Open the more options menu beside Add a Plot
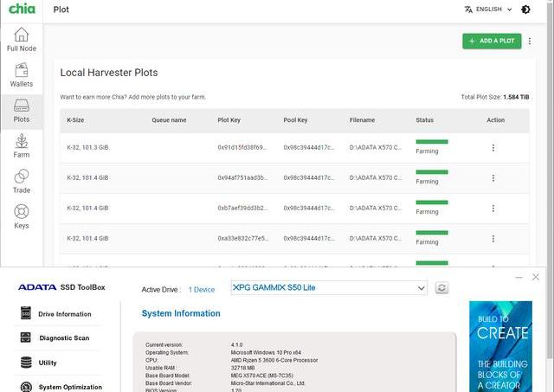Viewport: 554px width, 392px height. [x=530, y=41]
